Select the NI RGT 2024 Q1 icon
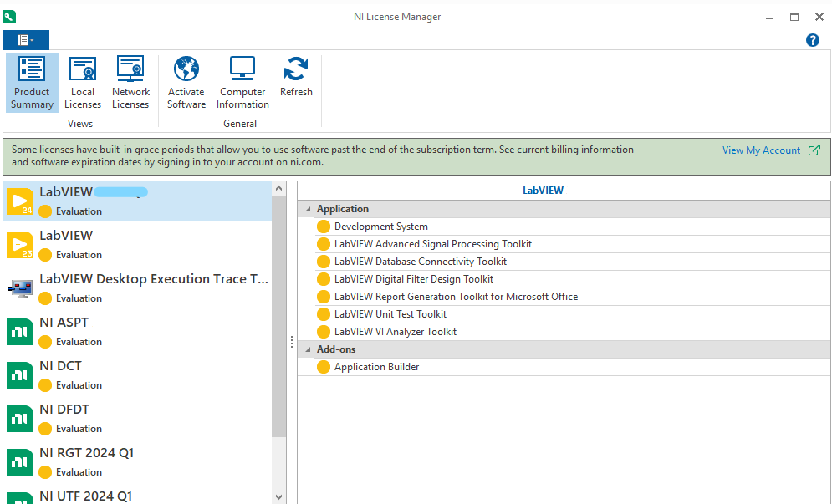The image size is (832, 504). click(20, 462)
